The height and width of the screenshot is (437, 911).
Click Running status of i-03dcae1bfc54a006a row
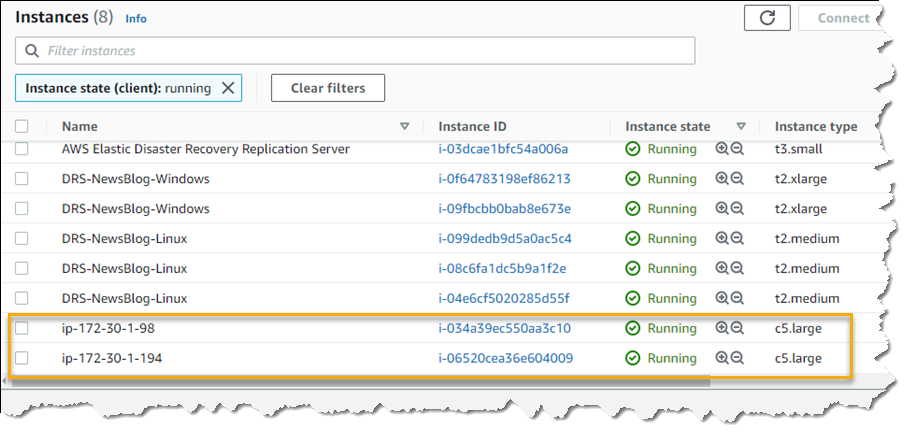pos(661,149)
